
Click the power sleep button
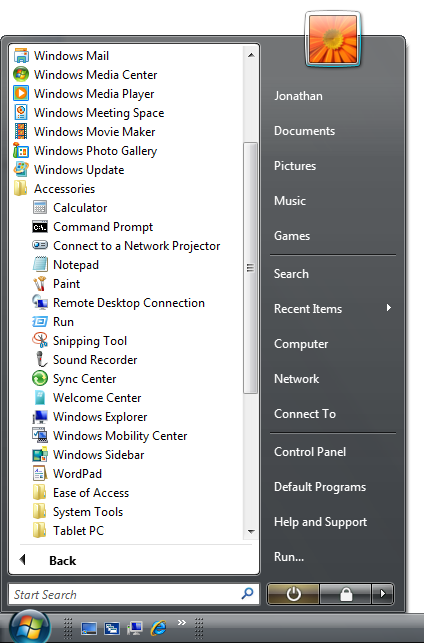pos(293,593)
